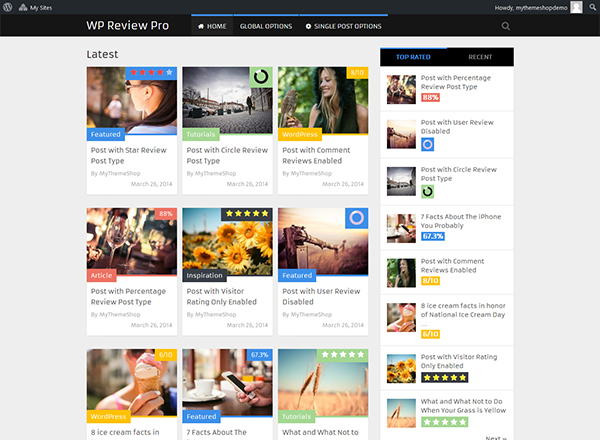Screen dimensions: 600x440
Task: Click the admin bar search icon
Action: pos(592,7)
